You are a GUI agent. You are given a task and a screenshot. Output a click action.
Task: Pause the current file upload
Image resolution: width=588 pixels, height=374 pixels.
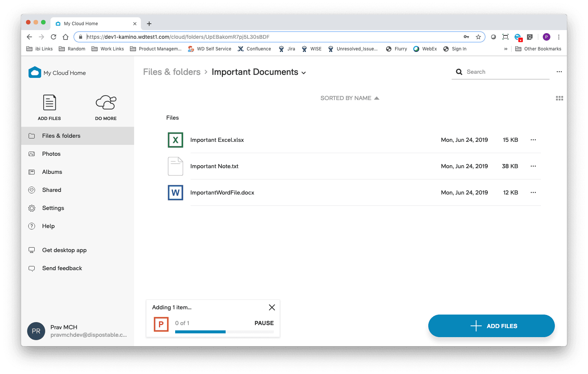[264, 323]
